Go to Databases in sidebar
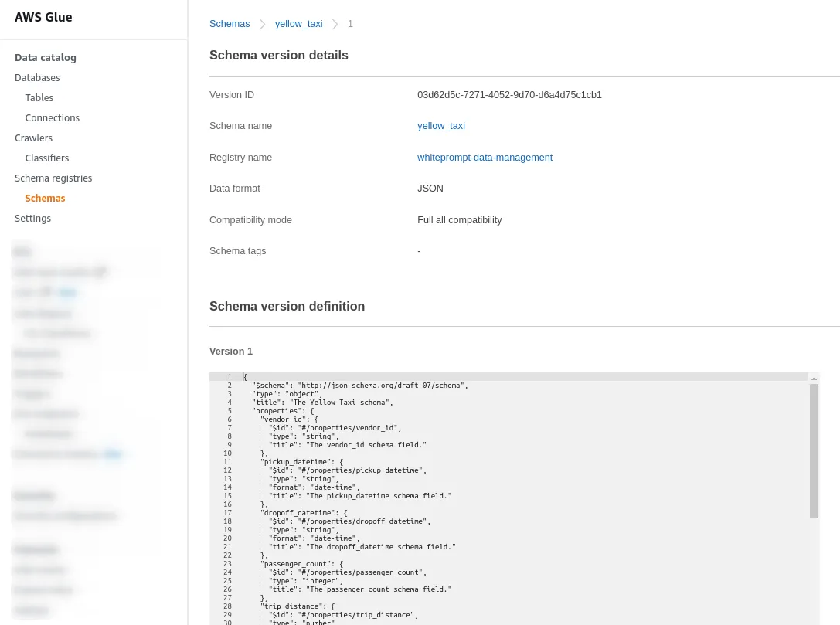 (37, 78)
